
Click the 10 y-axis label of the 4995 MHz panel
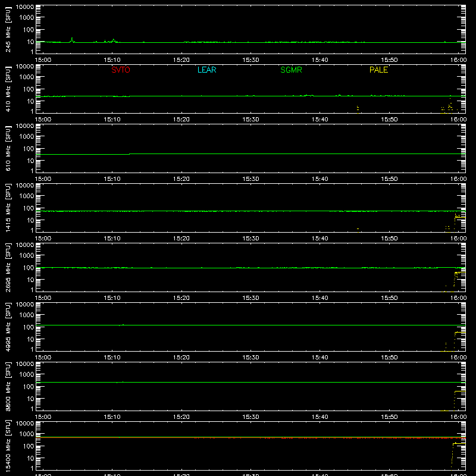(x=31, y=339)
